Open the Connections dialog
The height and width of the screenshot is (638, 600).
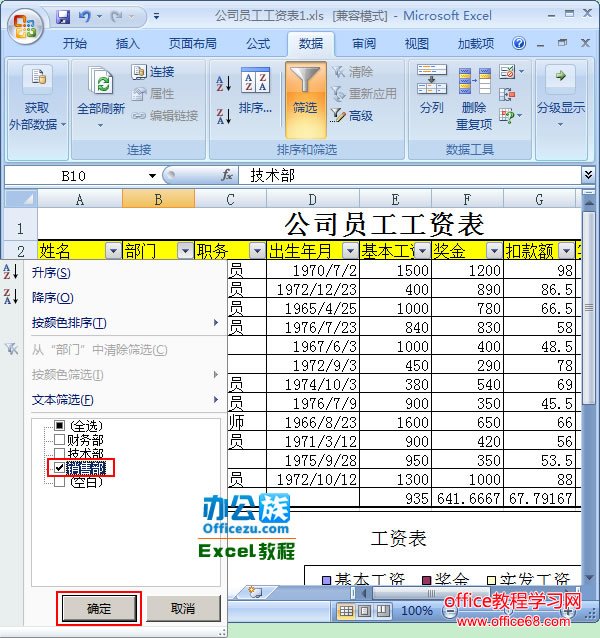point(153,72)
